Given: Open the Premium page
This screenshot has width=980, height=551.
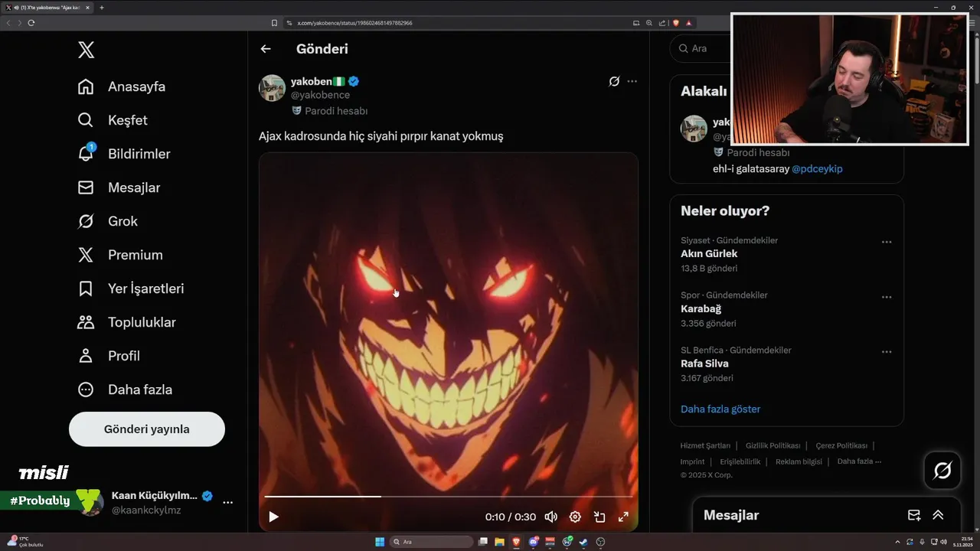Looking at the screenshot, I should [x=120, y=255].
